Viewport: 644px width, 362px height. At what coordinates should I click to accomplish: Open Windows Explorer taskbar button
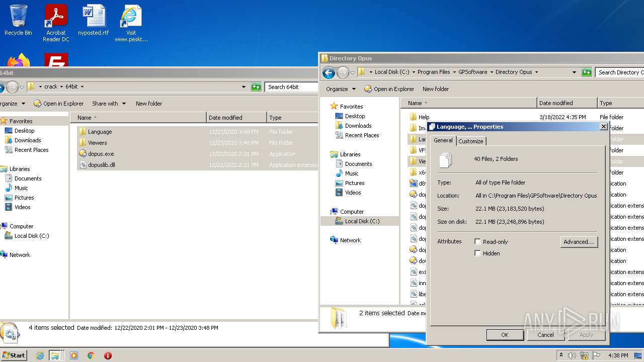(55, 355)
